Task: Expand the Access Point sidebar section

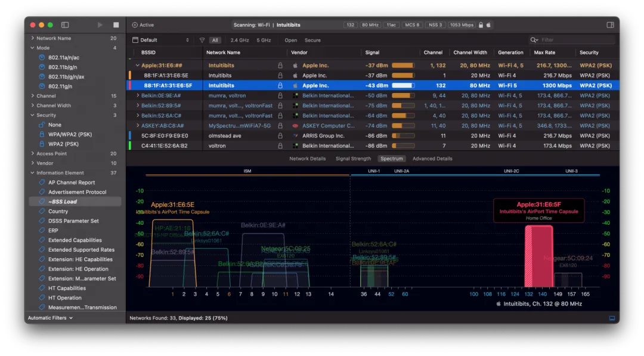Action: coord(32,154)
